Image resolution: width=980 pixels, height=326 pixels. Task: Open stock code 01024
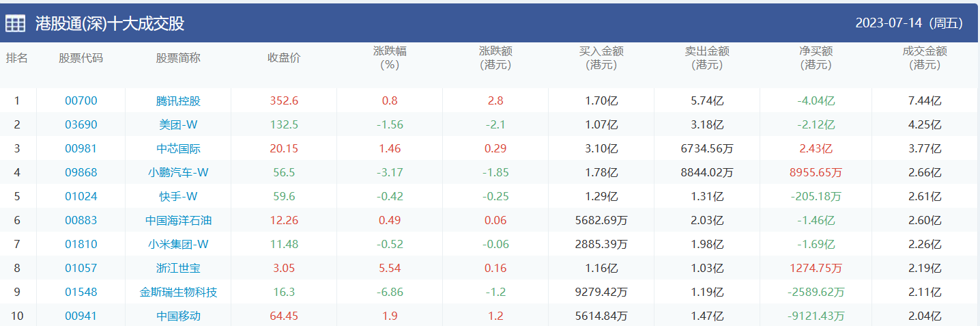pos(81,197)
